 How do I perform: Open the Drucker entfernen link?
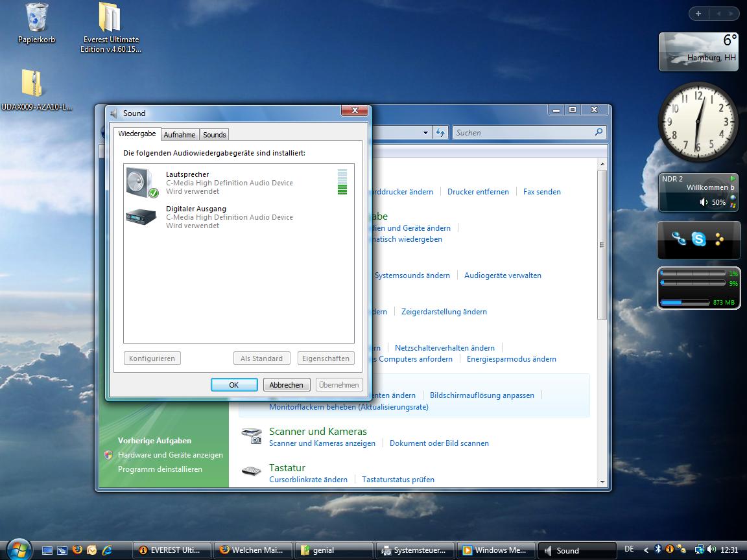point(478,192)
